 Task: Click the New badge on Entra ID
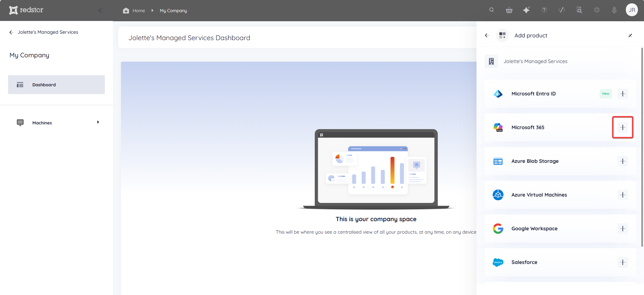pyautogui.click(x=606, y=94)
